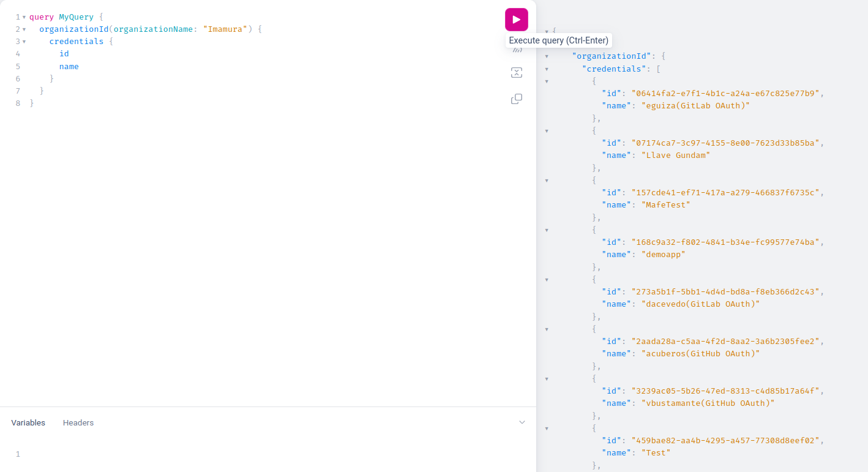Collapse the response object containing demoapp
The width and height of the screenshot is (868, 472).
[547, 230]
